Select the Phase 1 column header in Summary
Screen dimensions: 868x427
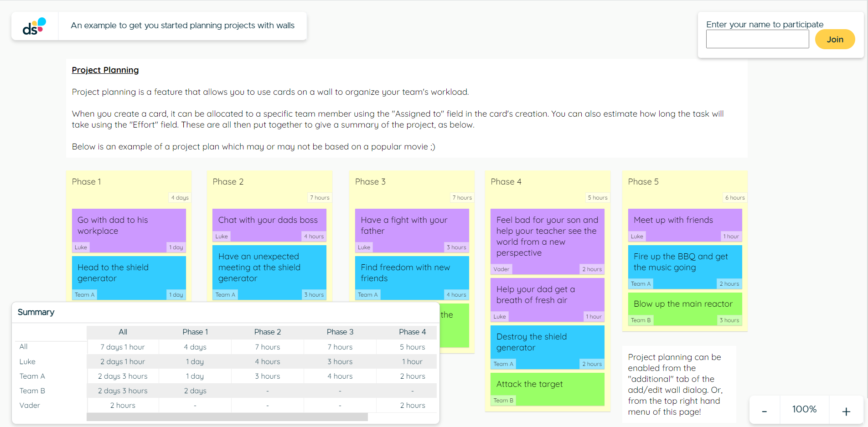(x=195, y=332)
